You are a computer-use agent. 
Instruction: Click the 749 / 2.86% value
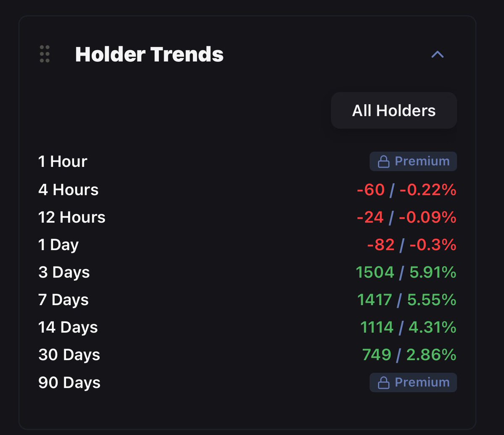click(409, 355)
